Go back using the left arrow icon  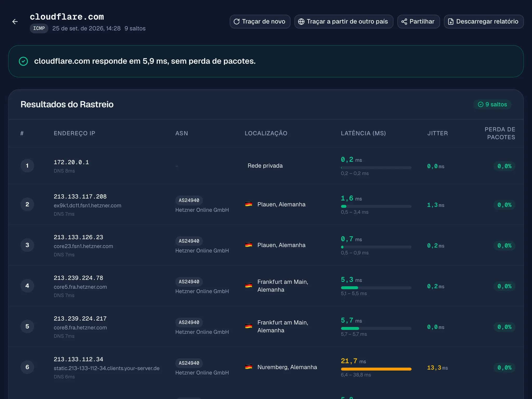click(15, 22)
